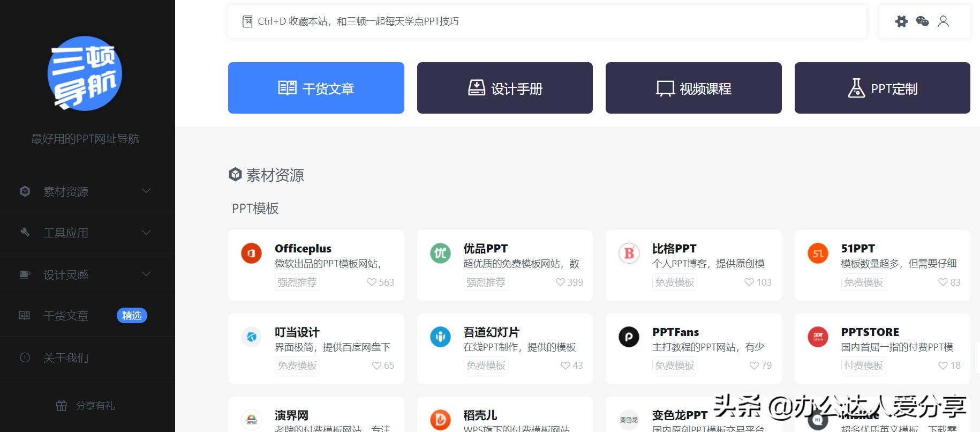980x432 pixels.
Task: Click the PPTFans black logo
Action: point(629,337)
